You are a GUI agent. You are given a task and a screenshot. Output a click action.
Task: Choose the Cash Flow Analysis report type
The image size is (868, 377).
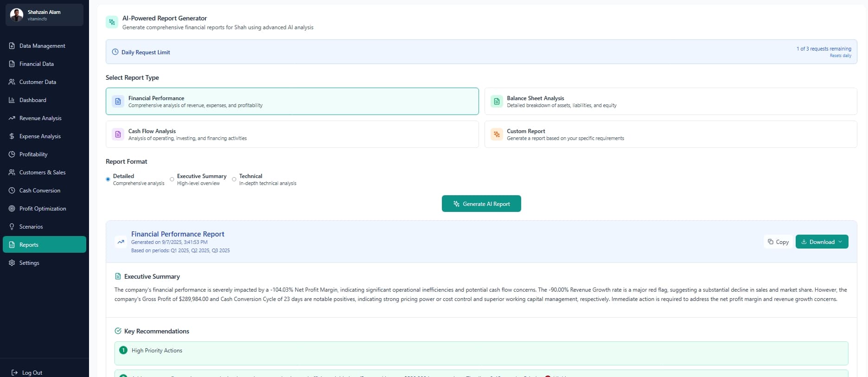(292, 134)
